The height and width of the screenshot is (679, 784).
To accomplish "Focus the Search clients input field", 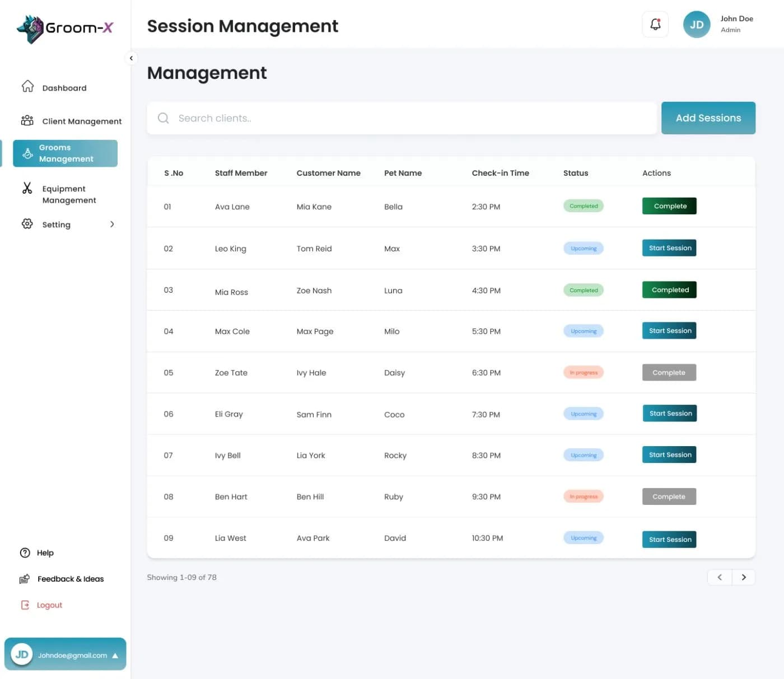I will [x=402, y=118].
